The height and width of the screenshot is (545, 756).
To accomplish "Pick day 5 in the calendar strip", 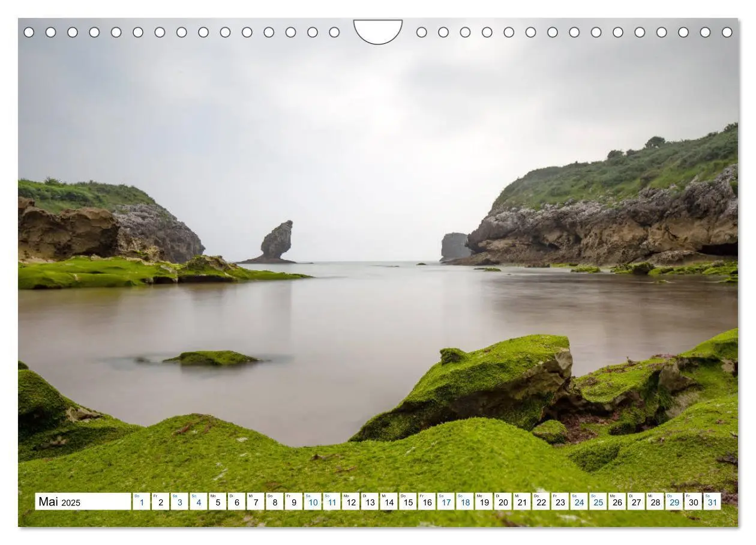I will 217,502.
